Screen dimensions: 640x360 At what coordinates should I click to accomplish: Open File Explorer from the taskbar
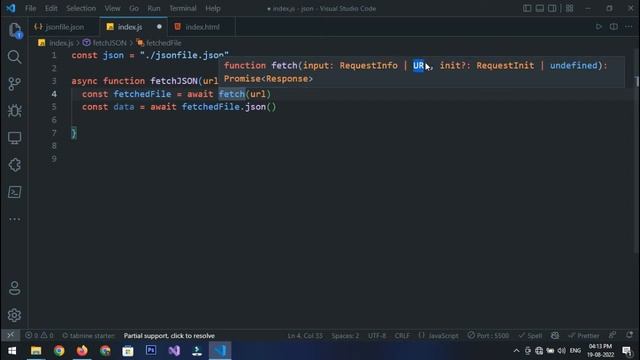pos(36,351)
